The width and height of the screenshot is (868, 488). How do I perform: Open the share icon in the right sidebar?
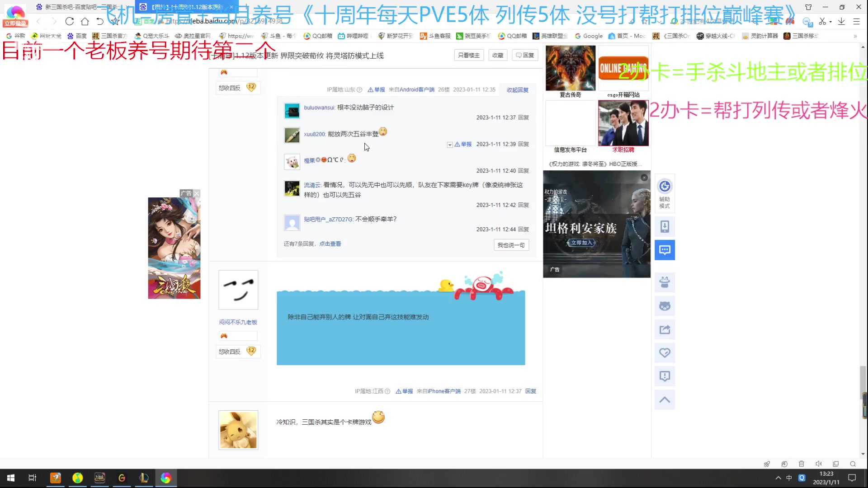pos(665,329)
